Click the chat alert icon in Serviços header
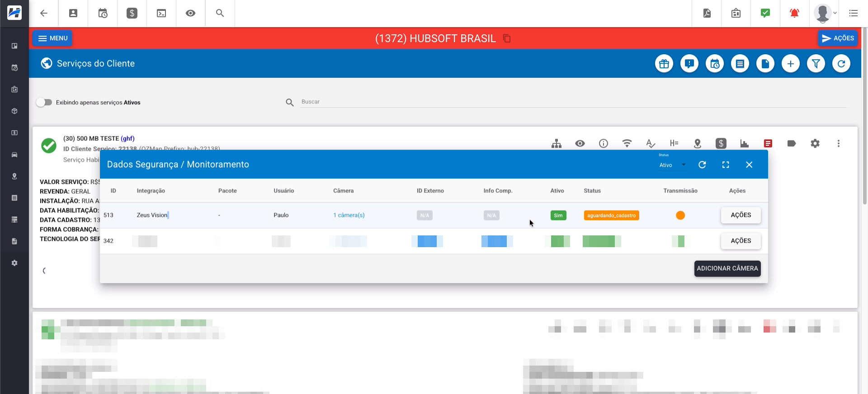Screen dimensions: 868x394 [x=689, y=64]
